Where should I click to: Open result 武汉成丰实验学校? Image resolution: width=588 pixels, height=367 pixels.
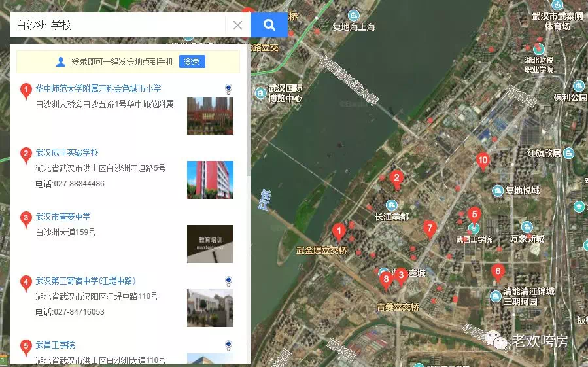tap(67, 152)
